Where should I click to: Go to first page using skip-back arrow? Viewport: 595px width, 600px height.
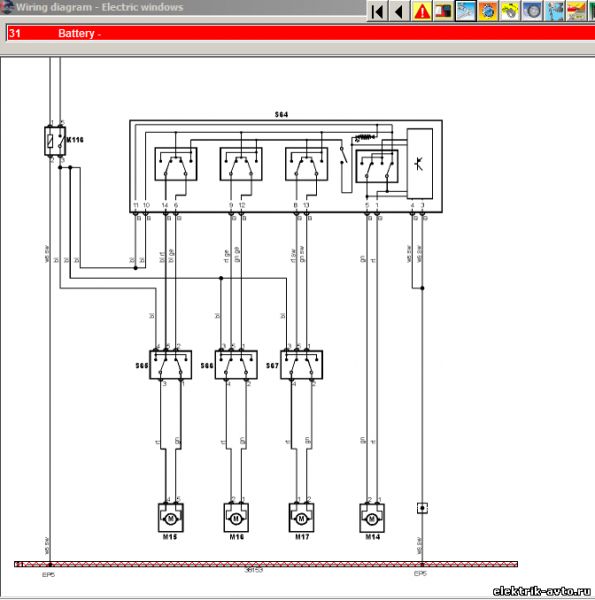click(x=377, y=11)
